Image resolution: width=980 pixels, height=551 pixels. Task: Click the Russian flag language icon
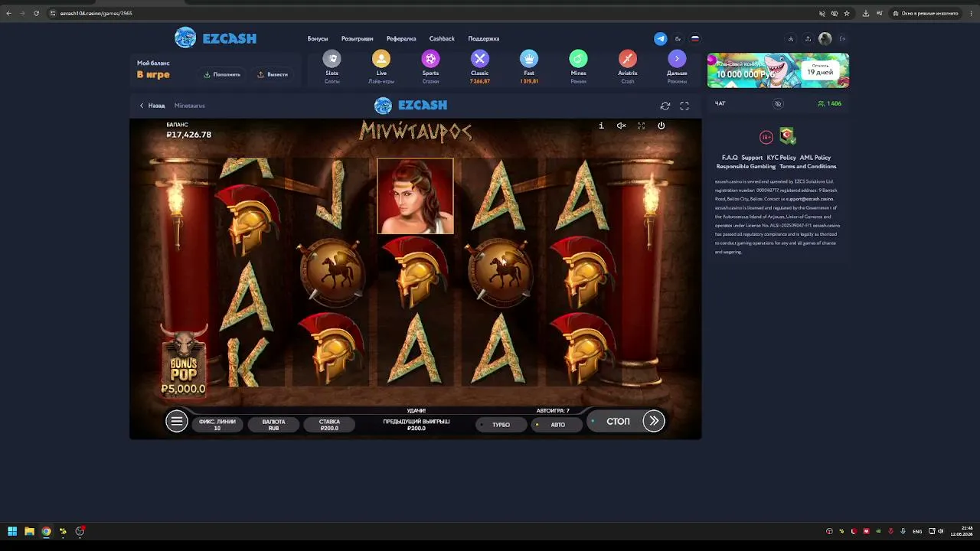coord(695,38)
